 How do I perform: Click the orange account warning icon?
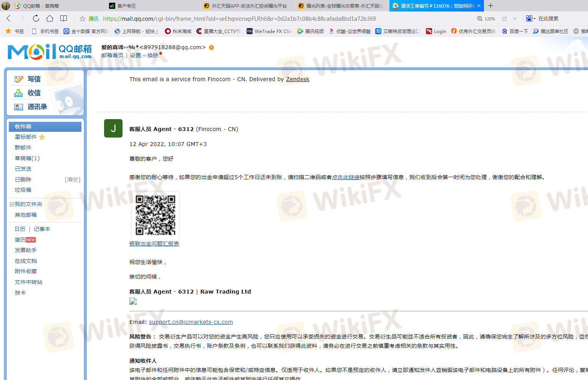[x=211, y=47]
